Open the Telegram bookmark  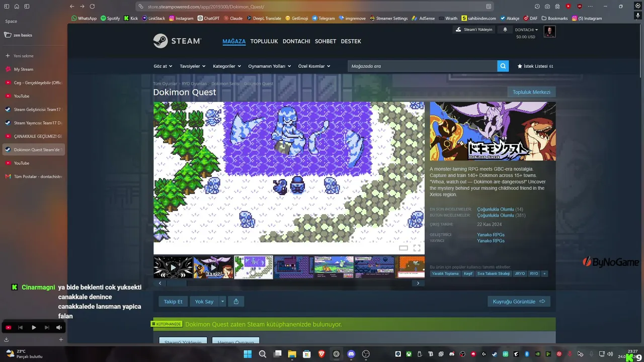(323, 18)
